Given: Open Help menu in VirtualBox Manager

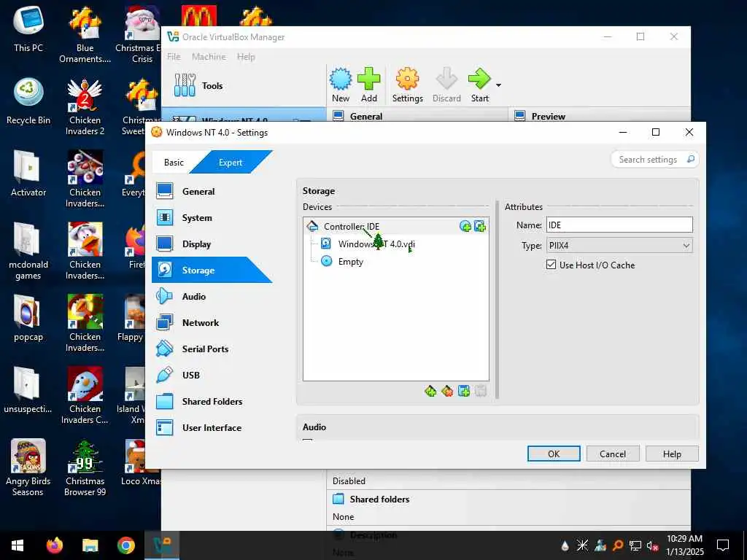Looking at the screenshot, I should (x=246, y=57).
